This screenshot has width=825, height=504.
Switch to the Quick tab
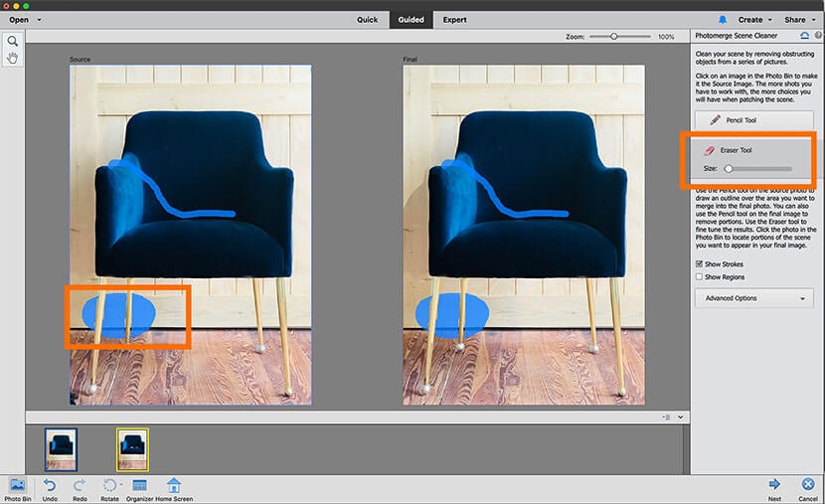pos(367,19)
